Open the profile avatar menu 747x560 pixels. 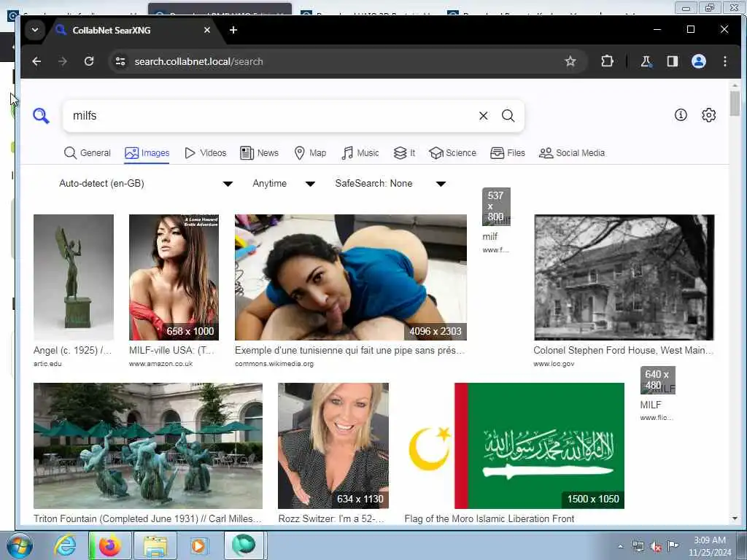tap(698, 61)
